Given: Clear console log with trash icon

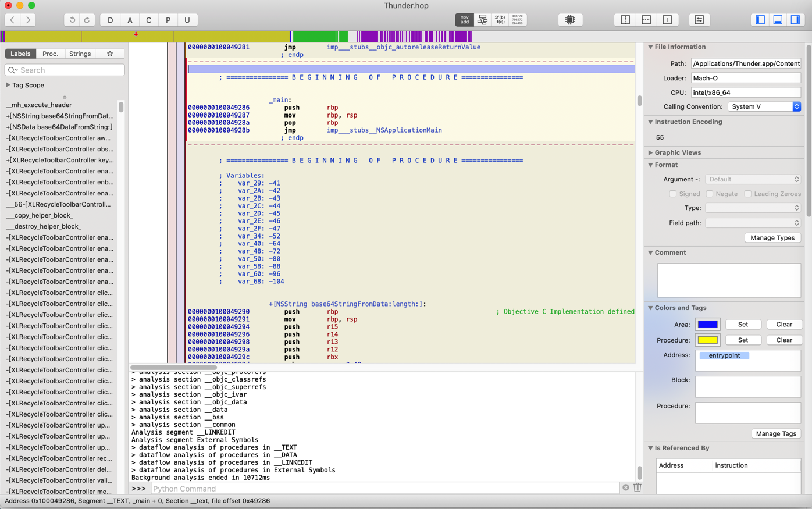Looking at the screenshot, I should pos(638,487).
